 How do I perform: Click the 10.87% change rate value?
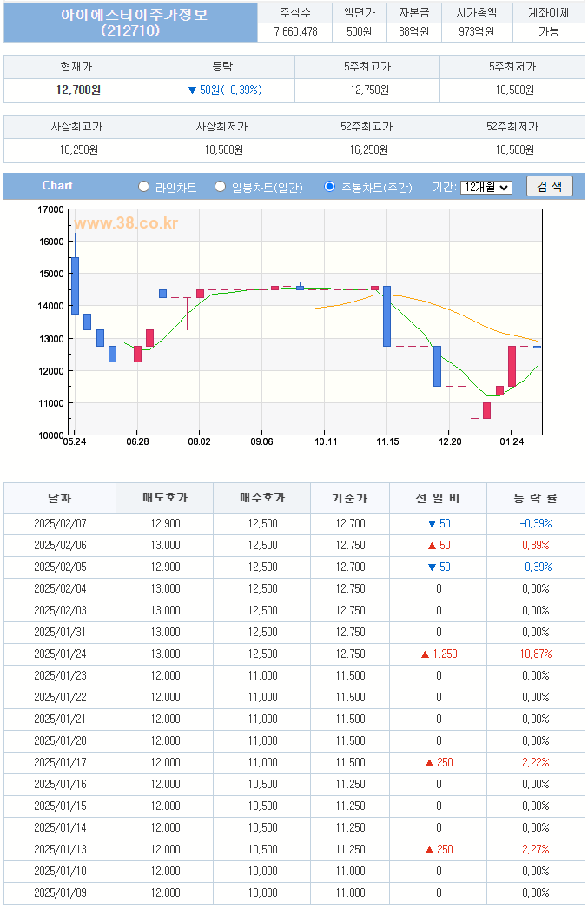tap(536, 654)
